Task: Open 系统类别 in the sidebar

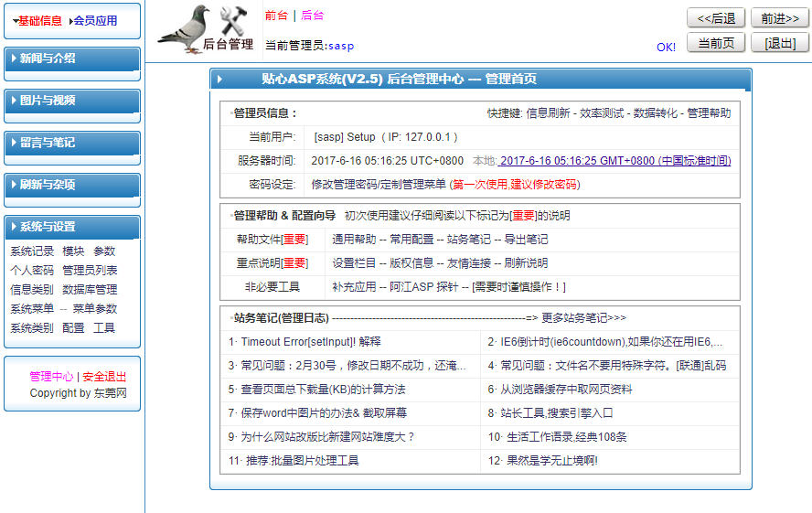Action: click(x=32, y=327)
